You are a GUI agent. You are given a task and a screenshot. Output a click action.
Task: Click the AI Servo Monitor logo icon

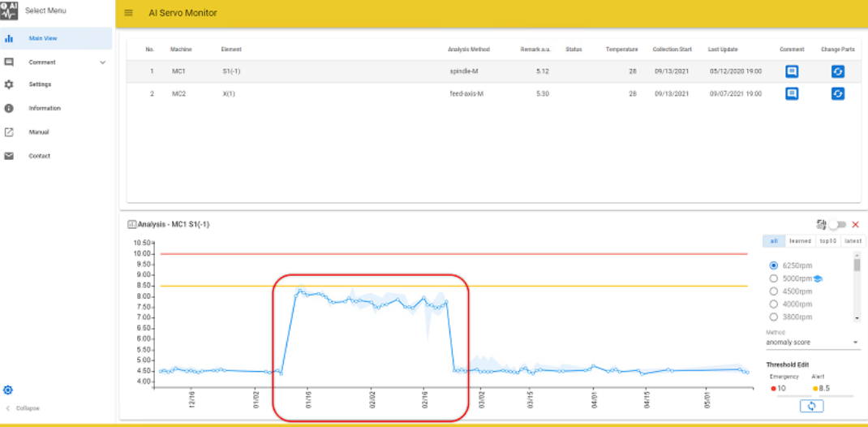tap(9, 11)
